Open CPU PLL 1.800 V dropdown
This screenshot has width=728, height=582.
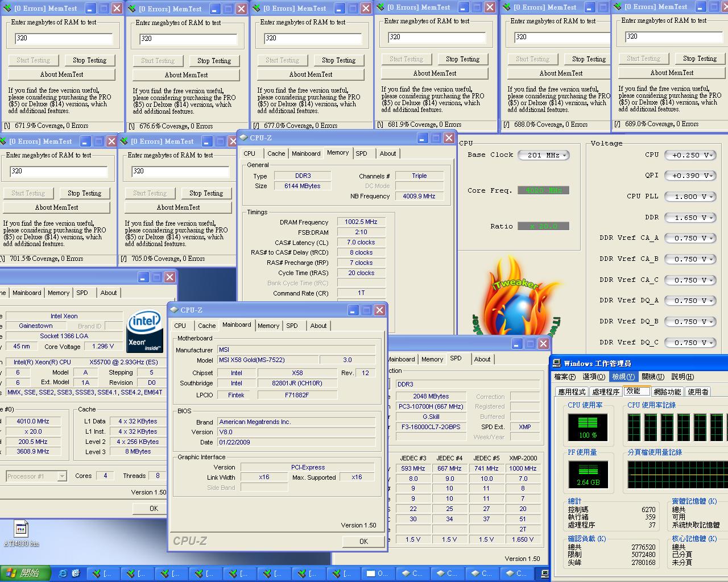tap(690, 197)
